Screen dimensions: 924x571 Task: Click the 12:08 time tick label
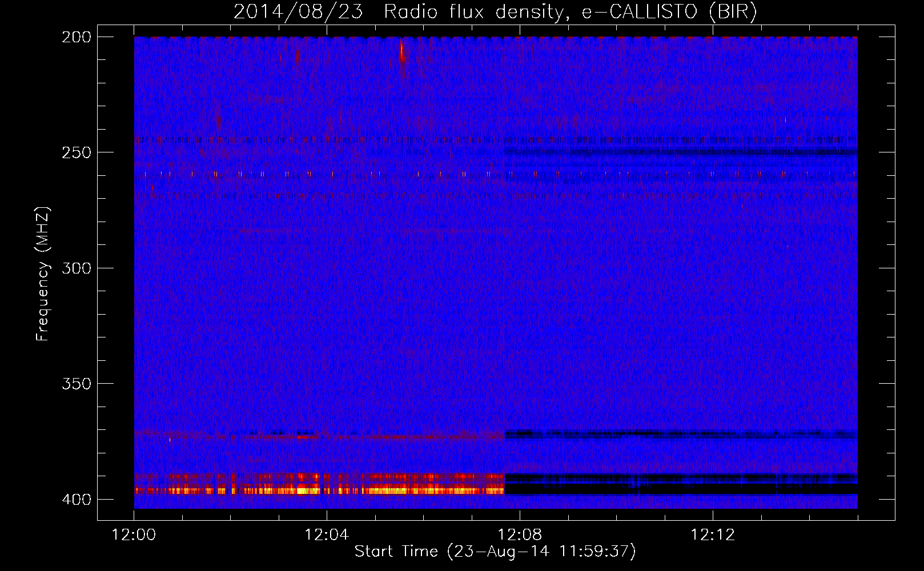(x=520, y=535)
